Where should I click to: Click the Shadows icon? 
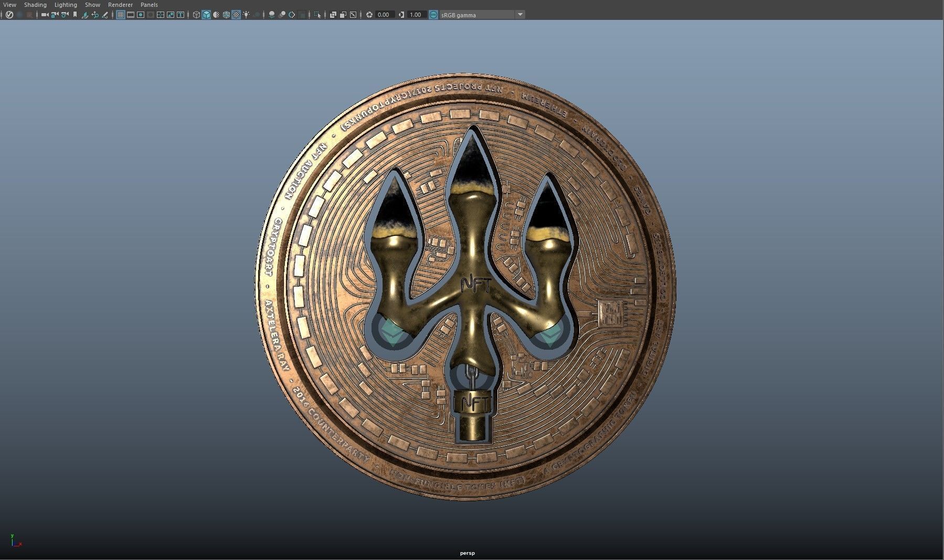tap(257, 15)
